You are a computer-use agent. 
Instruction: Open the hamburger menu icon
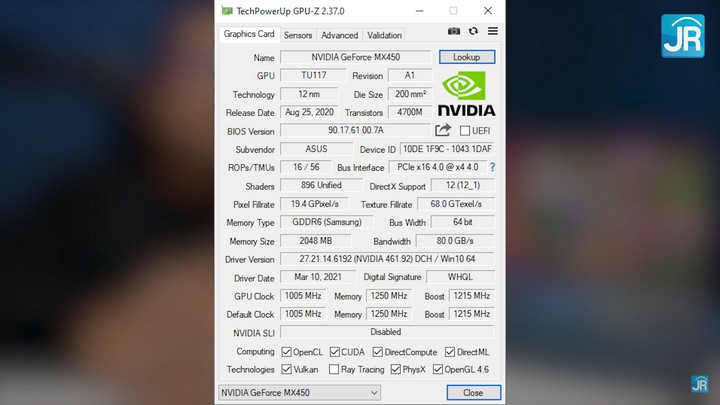(493, 31)
